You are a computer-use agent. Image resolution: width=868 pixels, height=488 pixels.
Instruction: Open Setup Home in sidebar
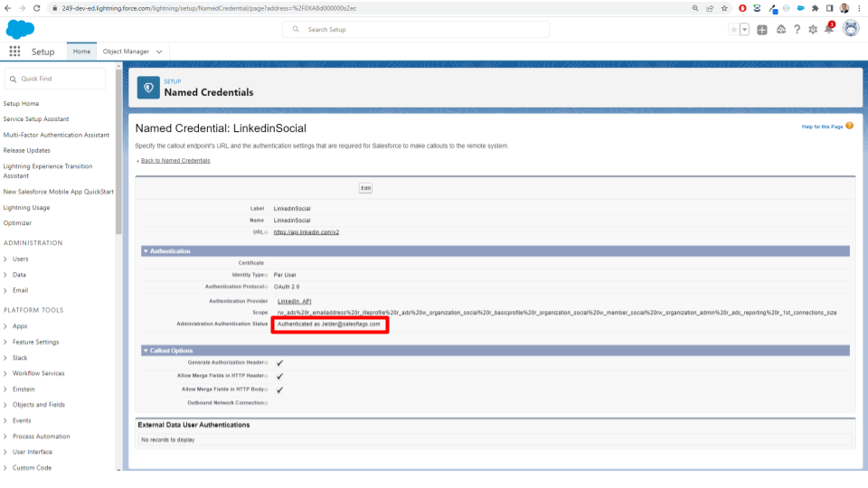pyautogui.click(x=21, y=103)
